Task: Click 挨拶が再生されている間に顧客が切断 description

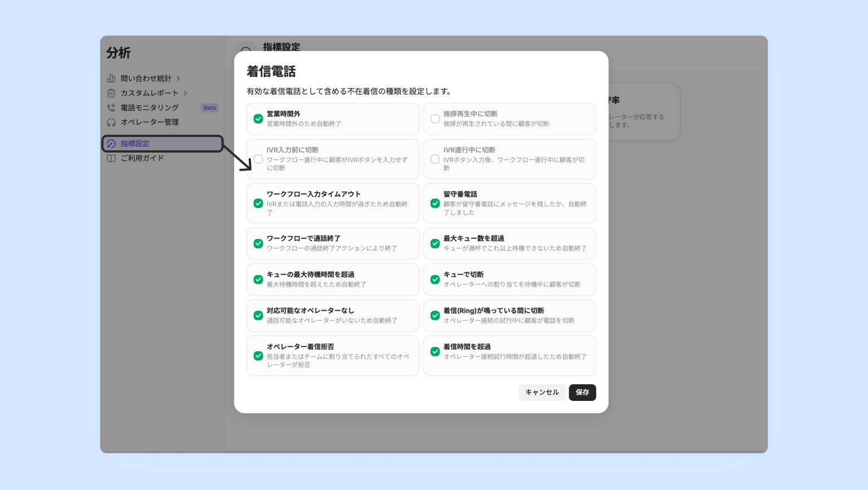Action: click(496, 124)
